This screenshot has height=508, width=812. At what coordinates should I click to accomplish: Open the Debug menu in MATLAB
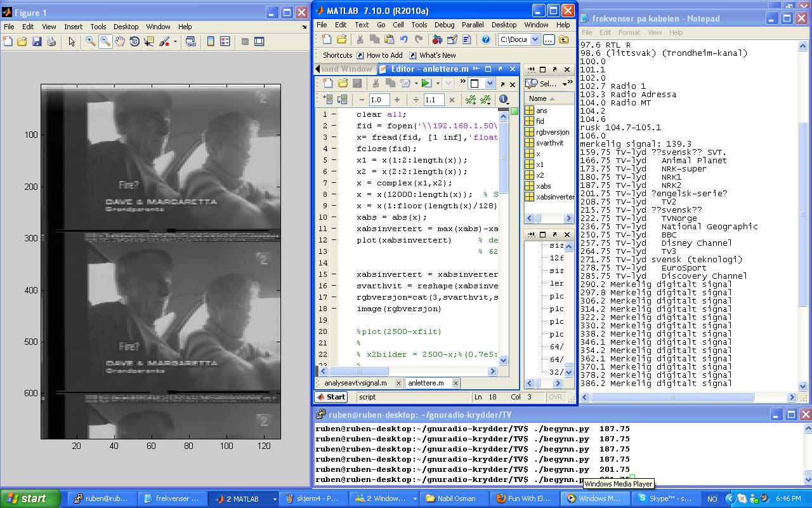click(x=444, y=25)
